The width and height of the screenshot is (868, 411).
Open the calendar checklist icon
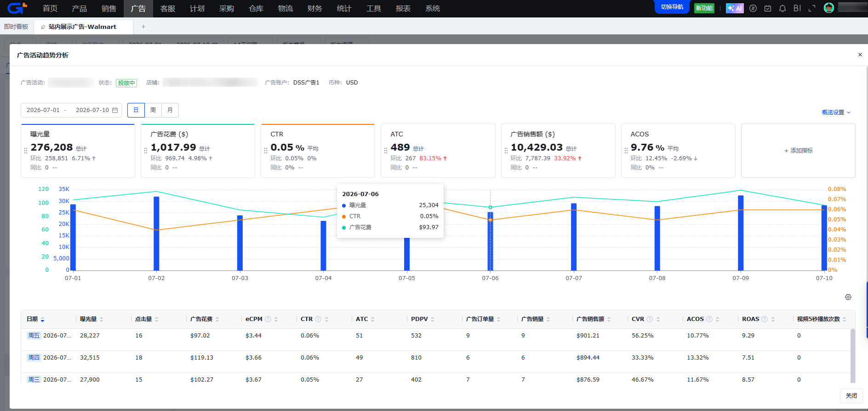tap(768, 8)
